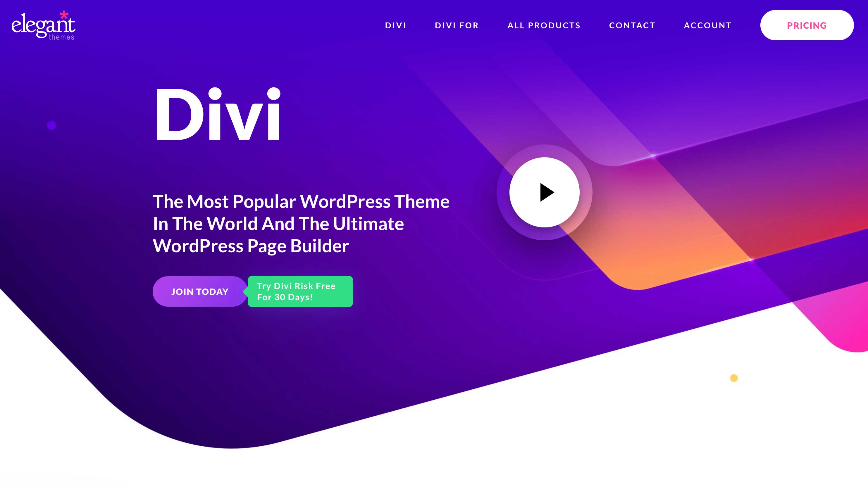Screen dimensions: 868x487
Task: Click the yellow dot near bottom right
Action: [x=734, y=378]
